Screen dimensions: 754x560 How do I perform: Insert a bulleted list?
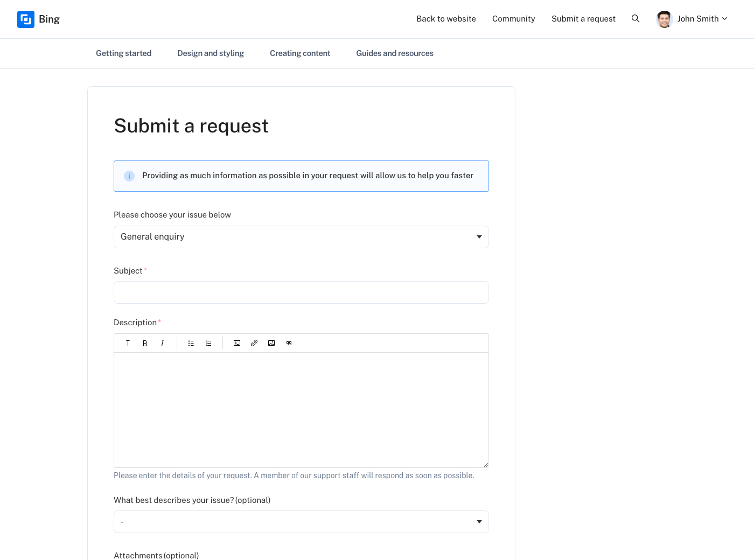point(191,343)
